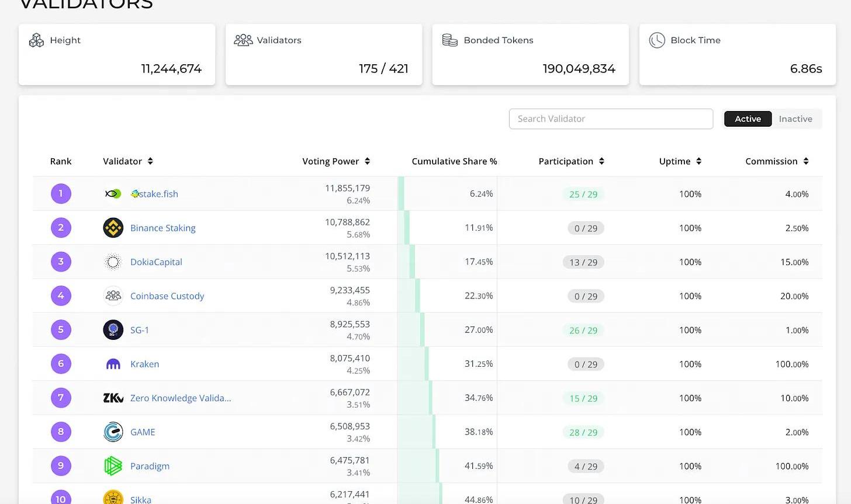Click the Binance Staking logo
This screenshot has width=851, height=504.
(x=113, y=228)
